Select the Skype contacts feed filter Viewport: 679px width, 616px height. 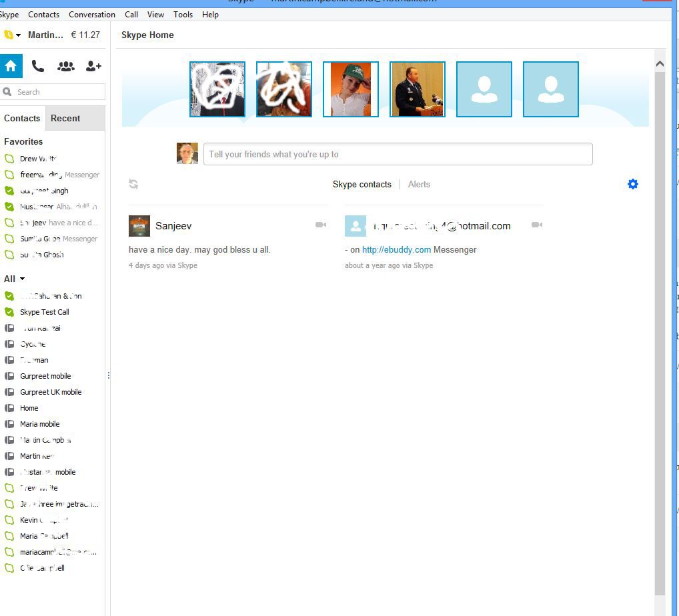(362, 185)
